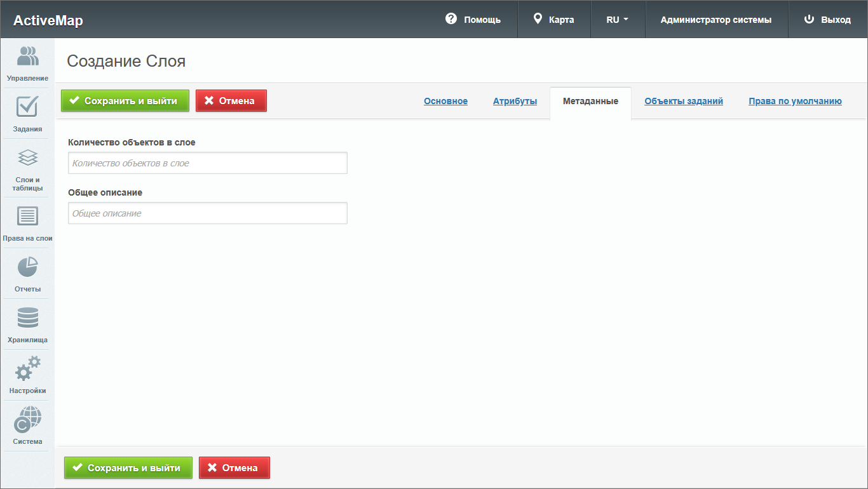
Task: Click the Выход logout button
Action: (827, 20)
